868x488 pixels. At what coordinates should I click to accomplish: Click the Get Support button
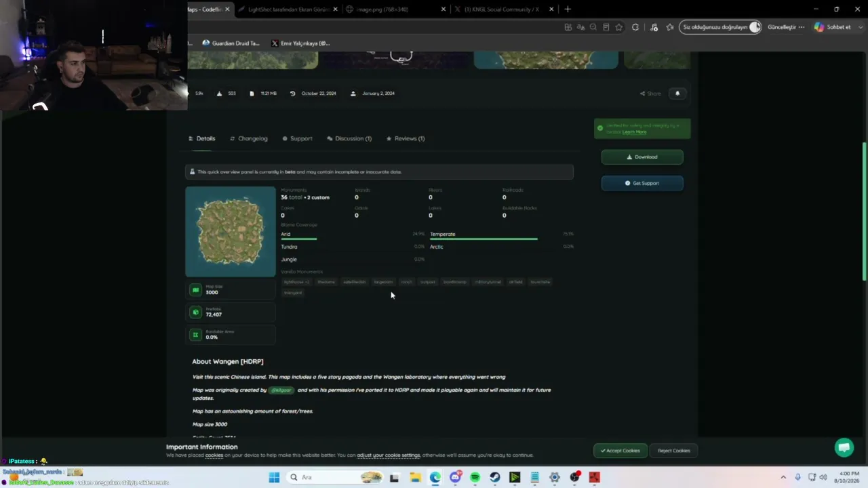tap(642, 183)
